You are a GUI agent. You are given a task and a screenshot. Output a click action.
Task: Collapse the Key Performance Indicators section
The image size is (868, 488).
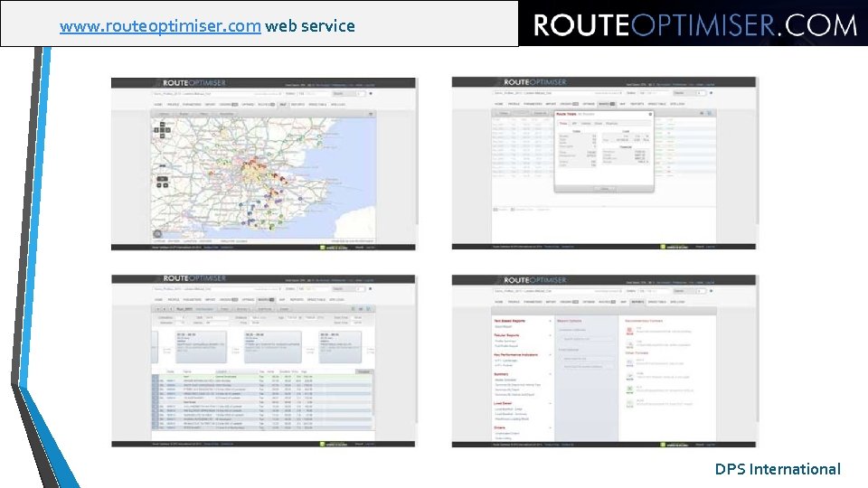(550, 354)
